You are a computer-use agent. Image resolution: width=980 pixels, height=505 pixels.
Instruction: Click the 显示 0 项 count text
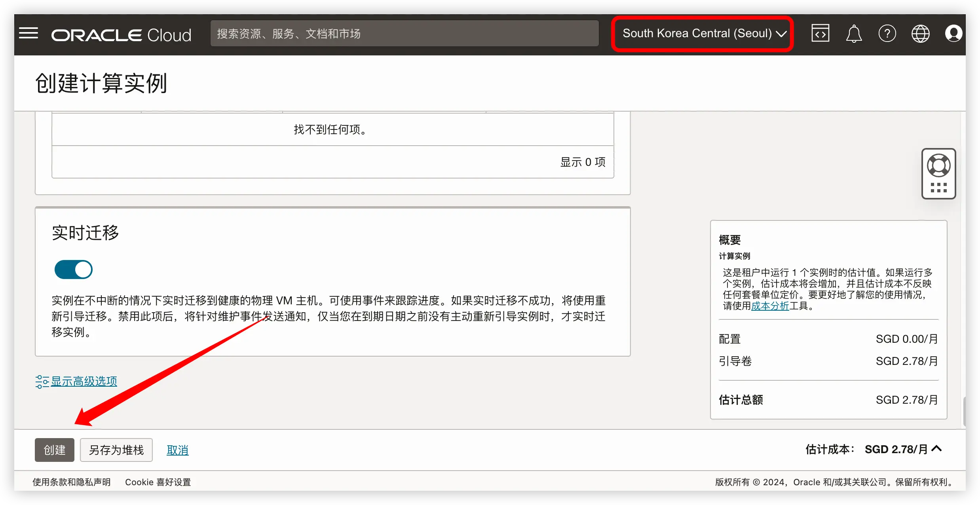(583, 162)
